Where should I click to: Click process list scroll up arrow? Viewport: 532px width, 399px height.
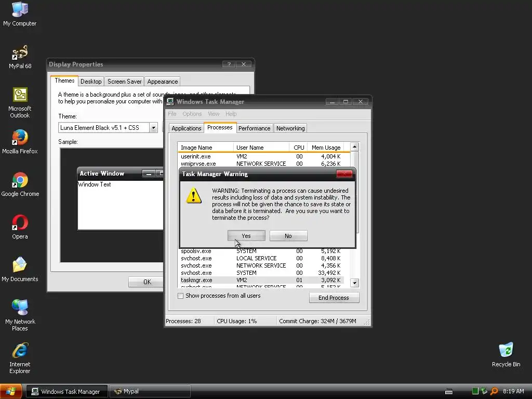pyautogui.click(x=354, y=147)
